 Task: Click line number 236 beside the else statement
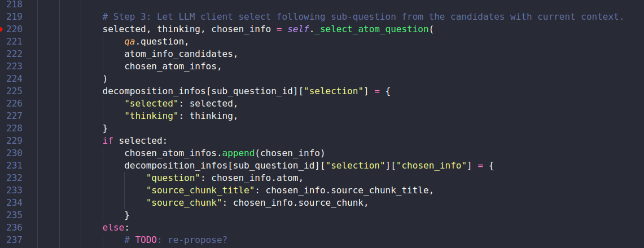click(x=14, y=227)
